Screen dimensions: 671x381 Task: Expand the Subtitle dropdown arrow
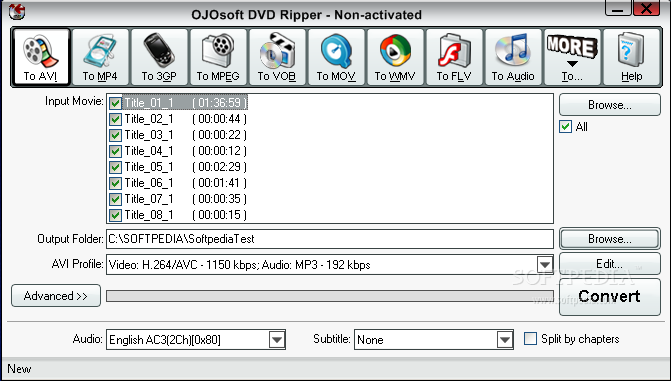pyautogui.click(x=505, y=340)
